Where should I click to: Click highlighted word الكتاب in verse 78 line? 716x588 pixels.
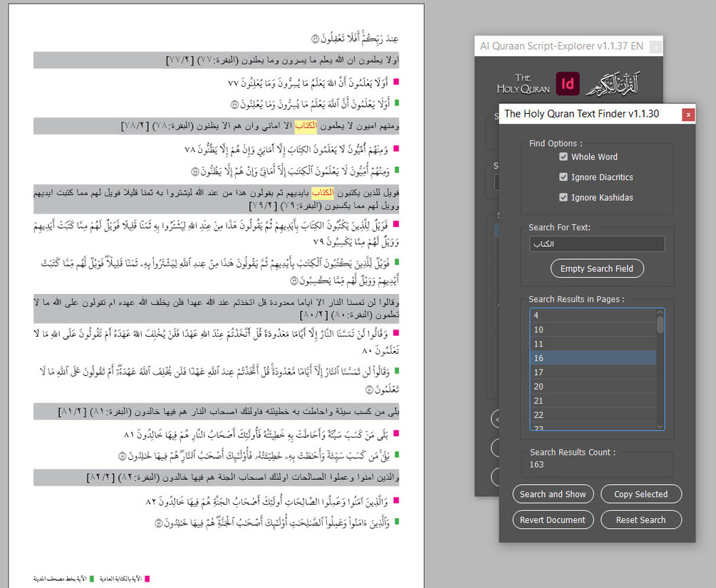(306, 125)
